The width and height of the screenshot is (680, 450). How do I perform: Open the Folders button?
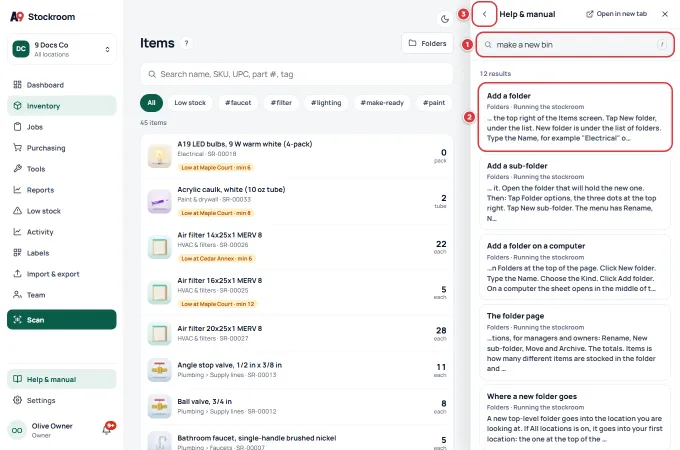(x=427, y=43)
